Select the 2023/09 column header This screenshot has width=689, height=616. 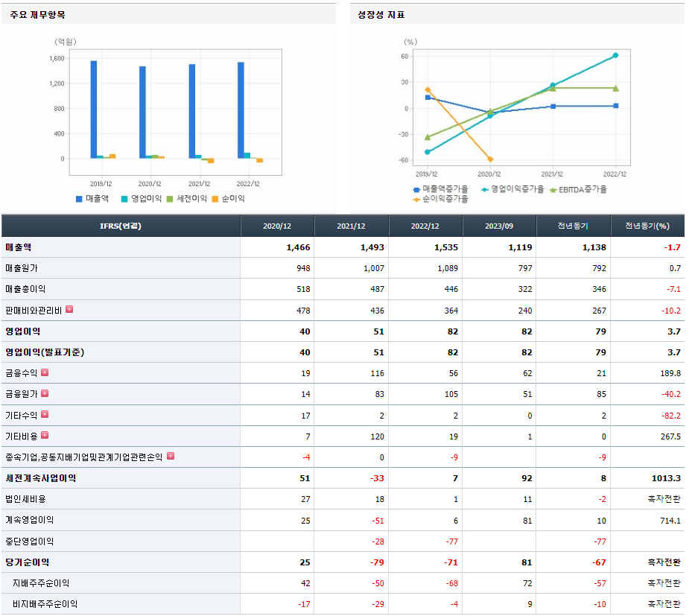pos(499,226)
